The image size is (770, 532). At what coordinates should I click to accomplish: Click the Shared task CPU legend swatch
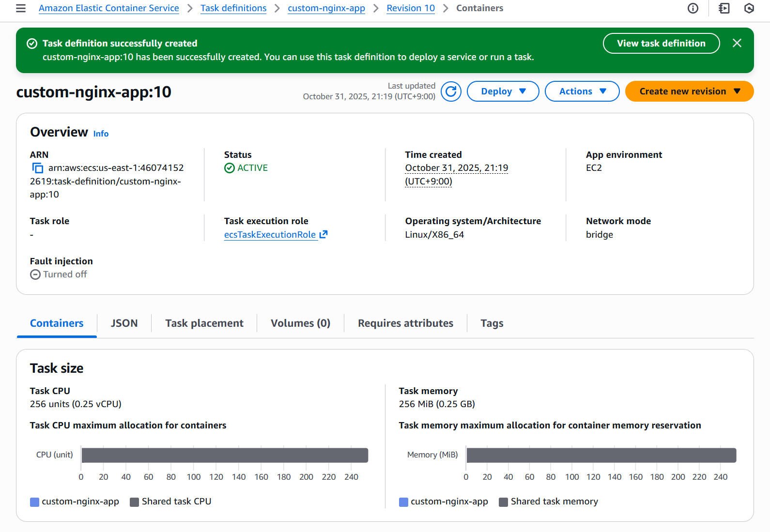(135, 502)
